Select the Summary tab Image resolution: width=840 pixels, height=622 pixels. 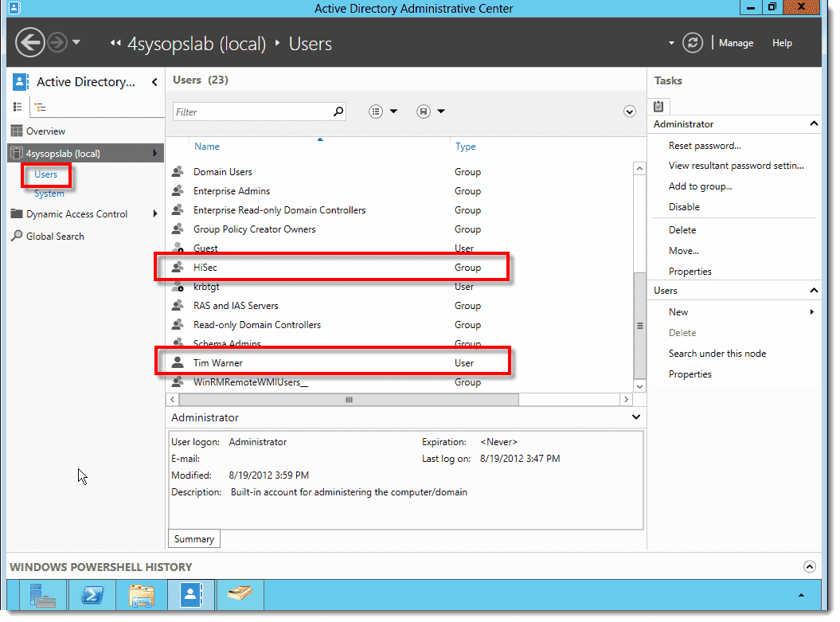pos(194,539)
